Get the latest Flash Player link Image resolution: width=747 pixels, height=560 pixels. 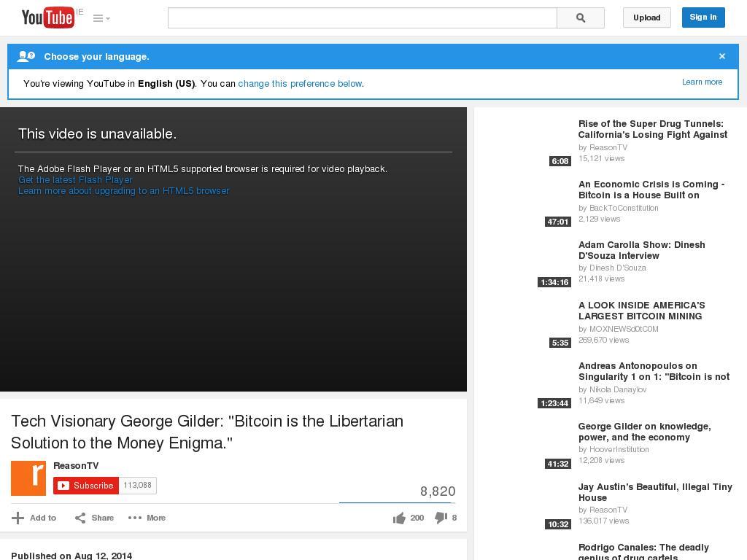[x=75, y=180]
